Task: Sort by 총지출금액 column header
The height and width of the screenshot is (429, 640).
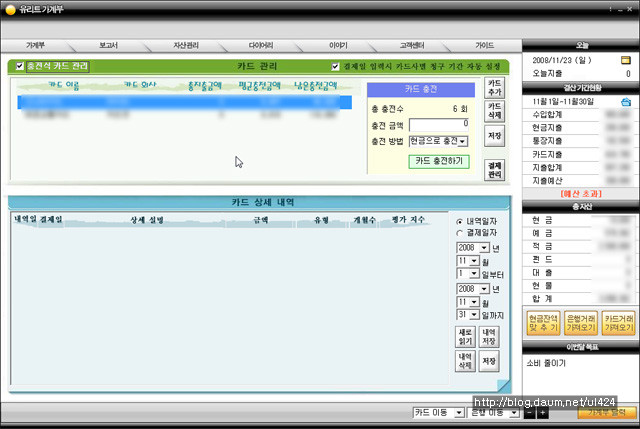Action: 204,85
